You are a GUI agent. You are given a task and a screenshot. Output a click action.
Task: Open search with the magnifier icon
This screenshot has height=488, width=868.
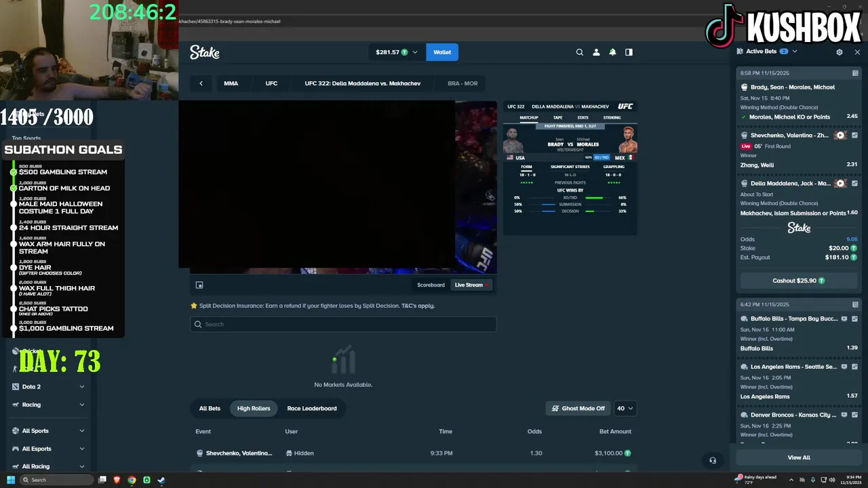click(580, 52)
